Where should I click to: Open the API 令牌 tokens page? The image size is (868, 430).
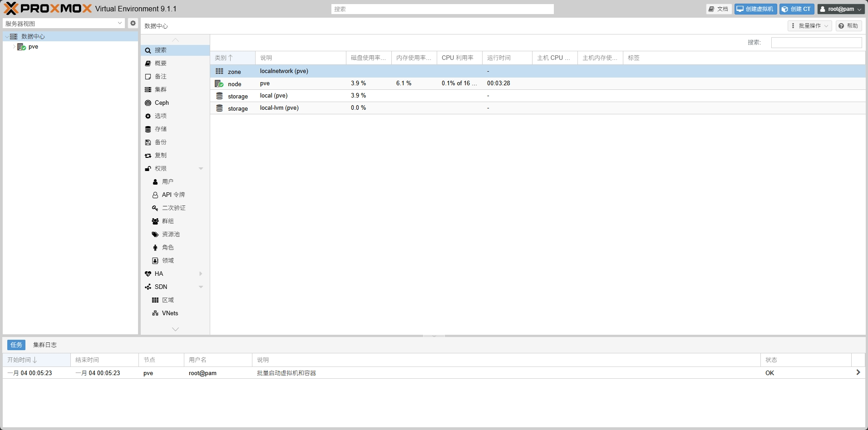[173, 195]
